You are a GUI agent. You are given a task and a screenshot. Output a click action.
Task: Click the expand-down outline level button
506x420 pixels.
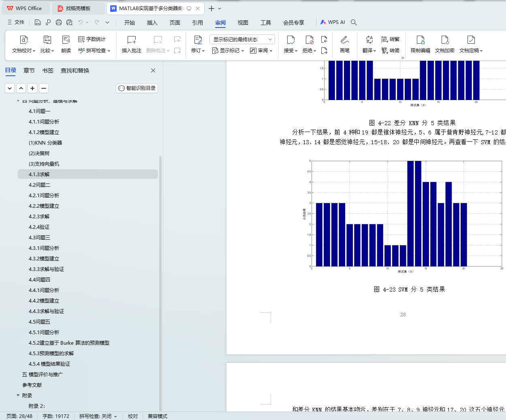point(10,88)
